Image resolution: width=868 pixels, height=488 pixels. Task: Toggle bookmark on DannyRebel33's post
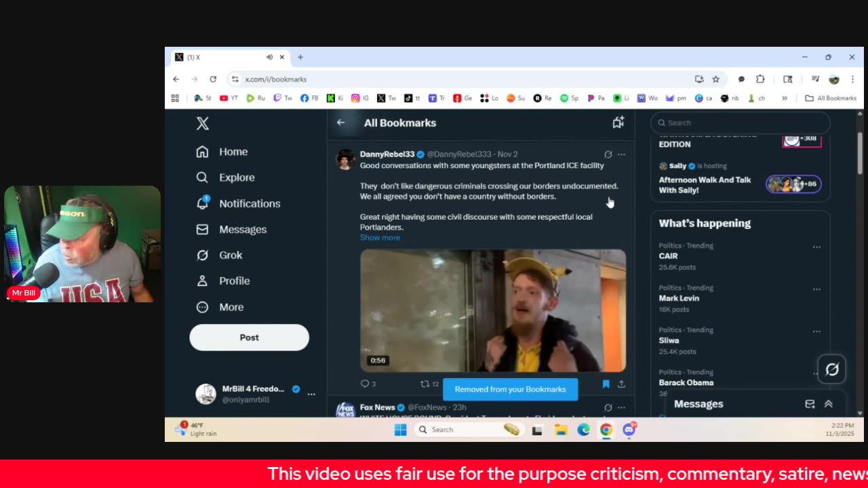pos(606,384)
